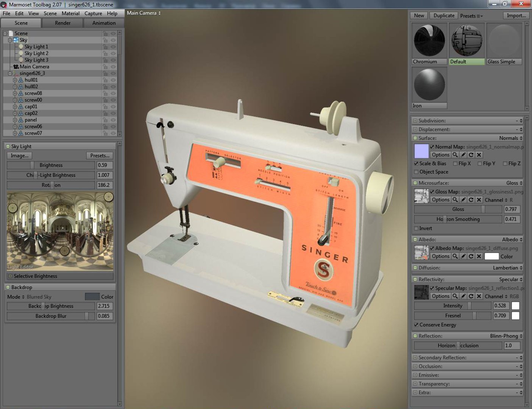Edit the normal map with pencil icon
The image size is (532, 409).
tap(463, 155)
